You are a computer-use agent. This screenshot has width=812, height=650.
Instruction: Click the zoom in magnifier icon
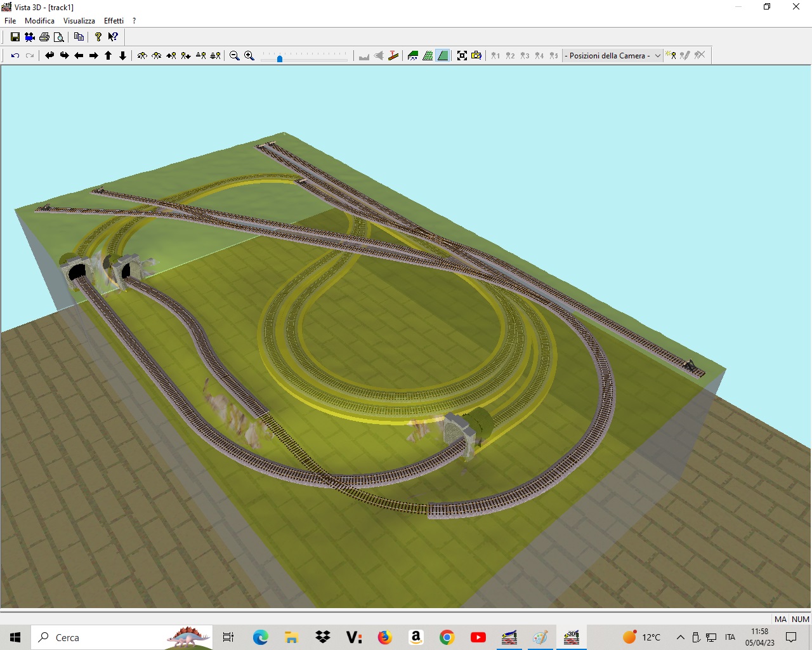(249, 56)
